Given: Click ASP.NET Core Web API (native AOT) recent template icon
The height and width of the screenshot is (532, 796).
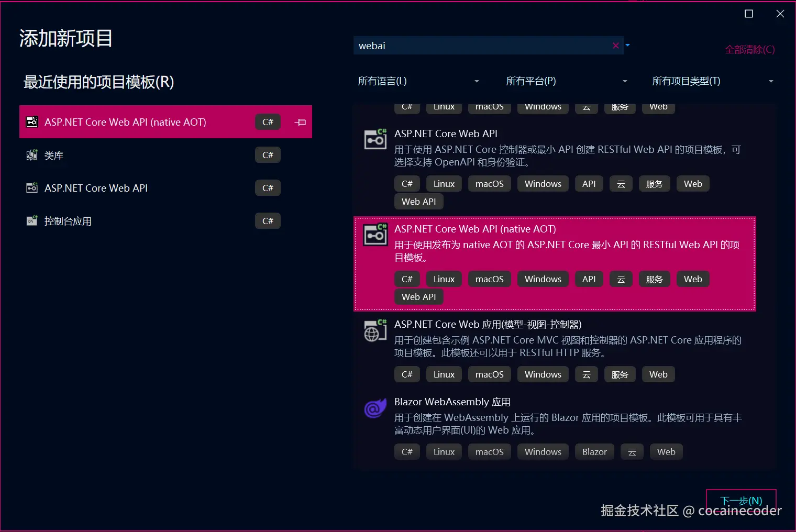Looking at the screenshot, I should point(32,122).
